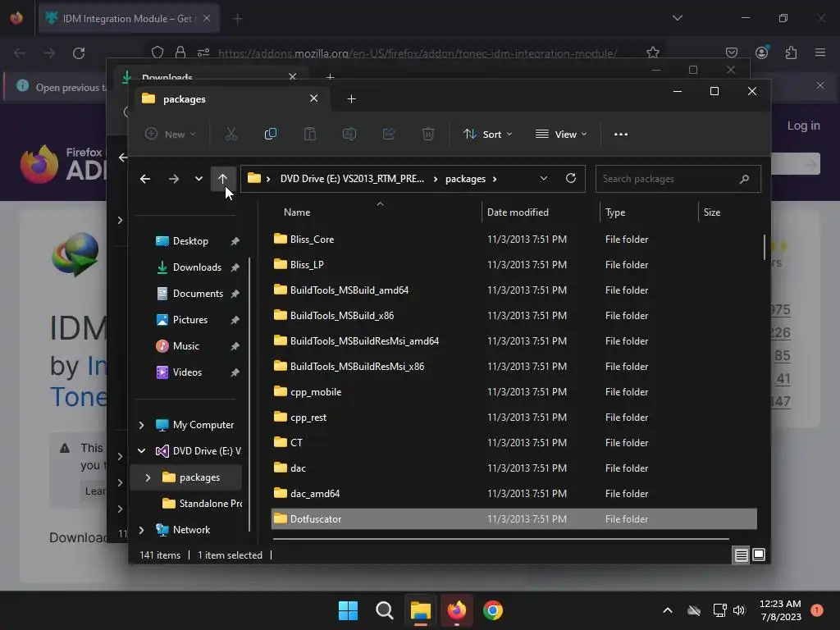Click the Rename icon in Explorer toolbar
Screen dimensions: 840x630
pos(349,134)
